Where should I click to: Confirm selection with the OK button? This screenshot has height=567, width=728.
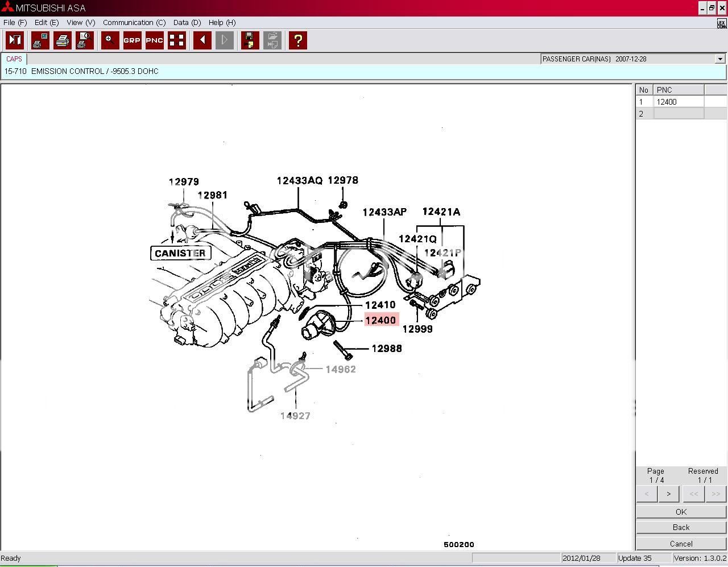click(x=680, y=511)
